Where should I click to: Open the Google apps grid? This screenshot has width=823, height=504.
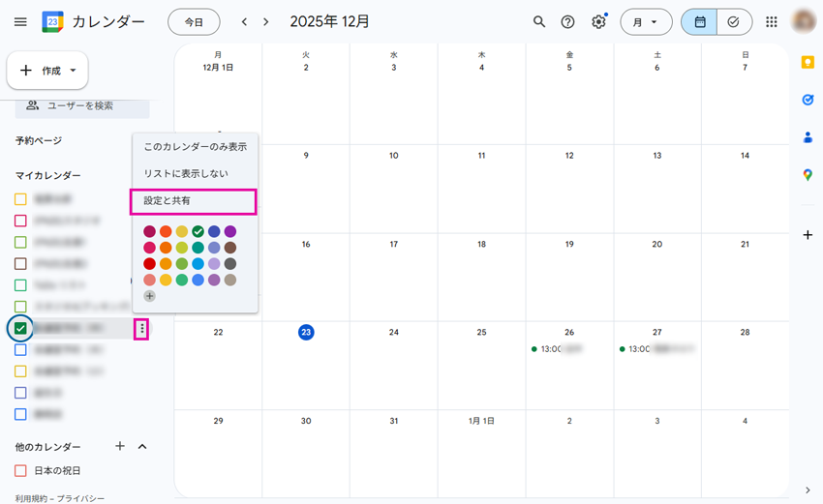(772, 21)
